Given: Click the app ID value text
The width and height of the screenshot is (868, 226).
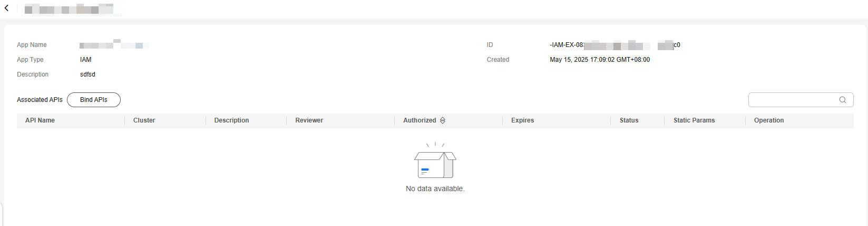Looking at the screenshot, I should [615, 45].
